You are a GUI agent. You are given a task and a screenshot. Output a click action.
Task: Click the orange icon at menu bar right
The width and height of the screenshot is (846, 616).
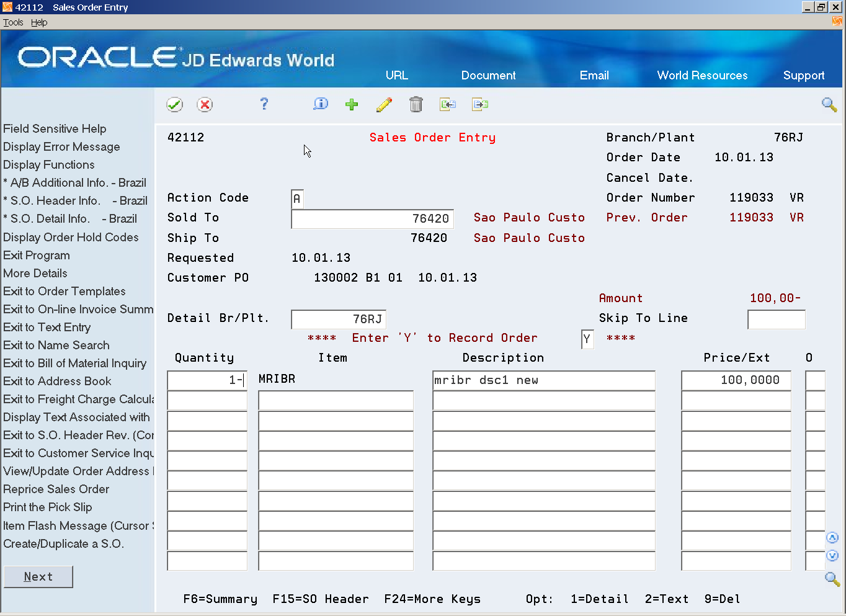coord(837,22)
